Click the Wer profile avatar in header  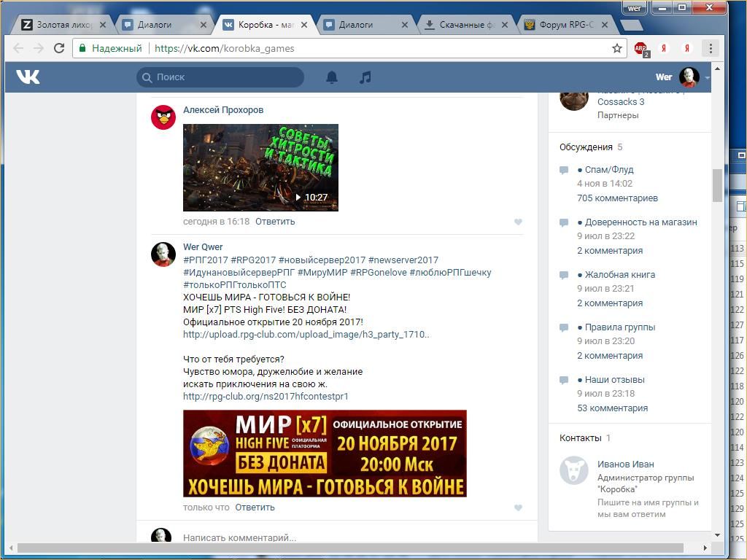(x=689, y=77)
